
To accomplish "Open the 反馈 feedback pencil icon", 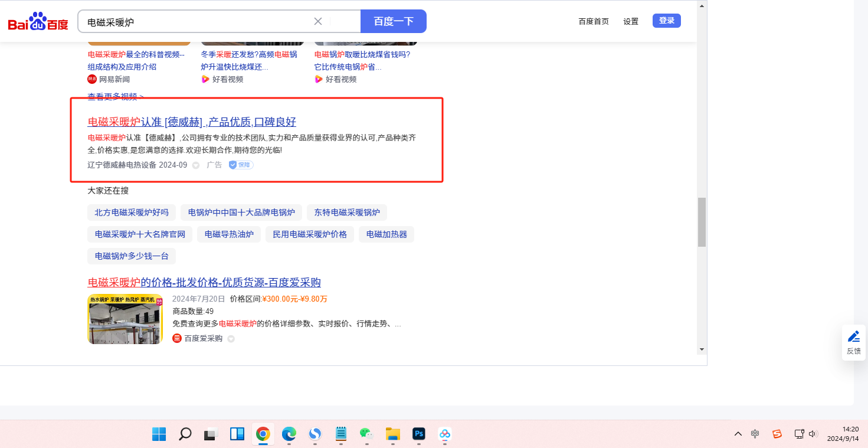I will pyautogui.click(x=853, y=336).
